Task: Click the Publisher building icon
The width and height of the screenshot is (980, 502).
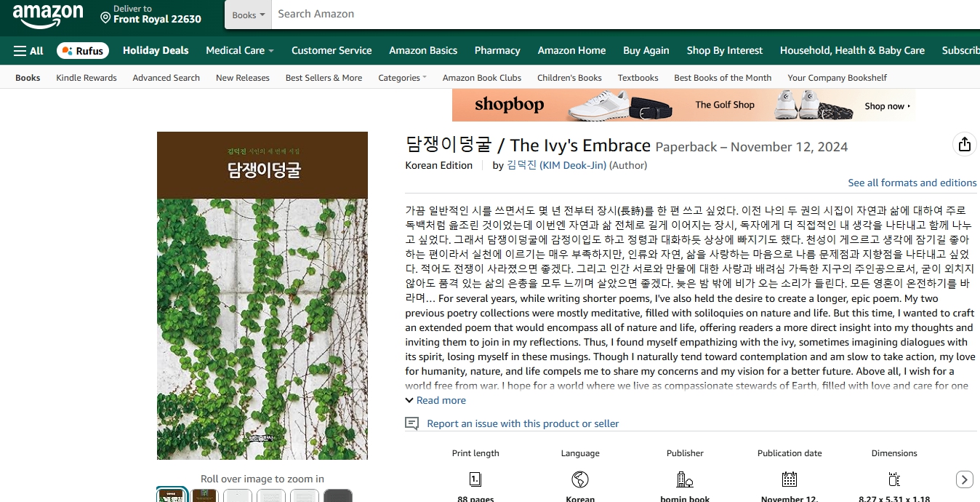Action: click(685, 479)
